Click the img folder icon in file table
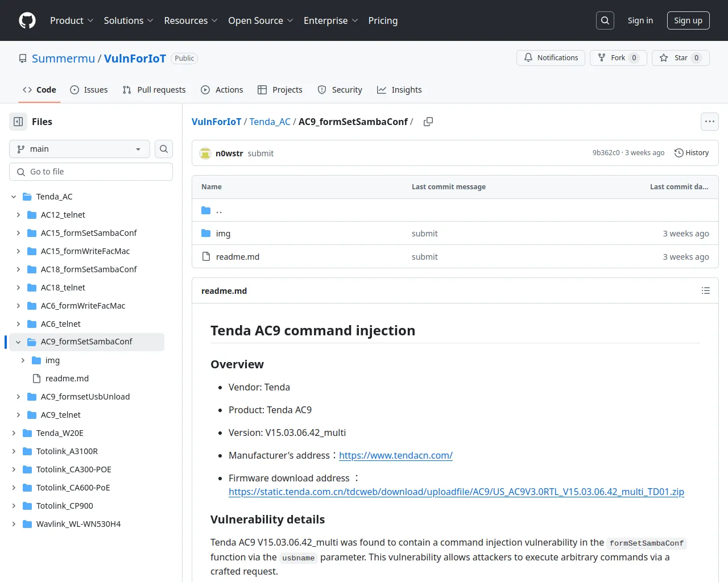 coord(206,234)
